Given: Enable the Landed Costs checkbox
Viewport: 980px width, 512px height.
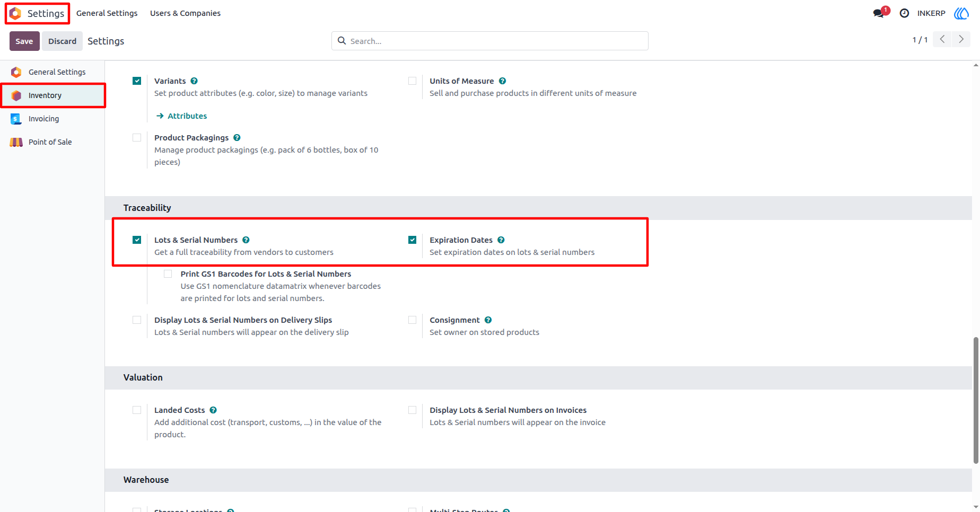Looking at the screenshot, I should pyautogui.click(x=137, y=410).
